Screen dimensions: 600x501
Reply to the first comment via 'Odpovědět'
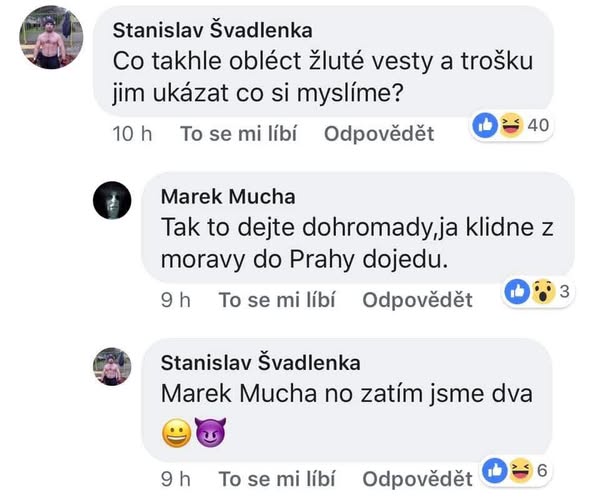pos(379,135)
